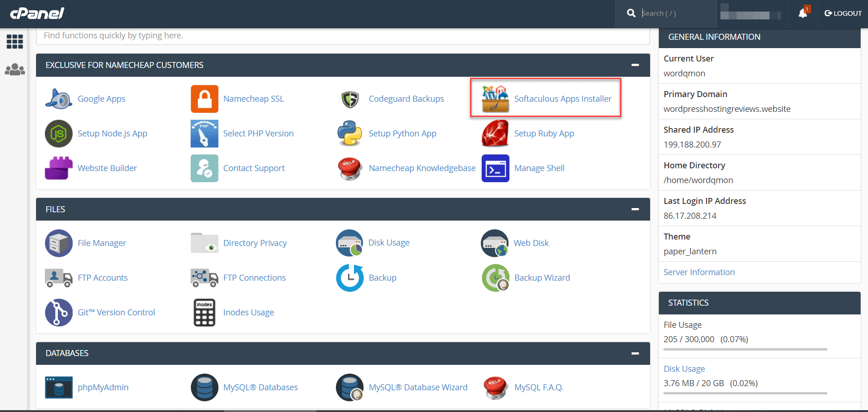The height and width of the screenshot is (412, 868).
Task: Open the Disk Usage link in Statistics
Action: (x=684, y=369)
